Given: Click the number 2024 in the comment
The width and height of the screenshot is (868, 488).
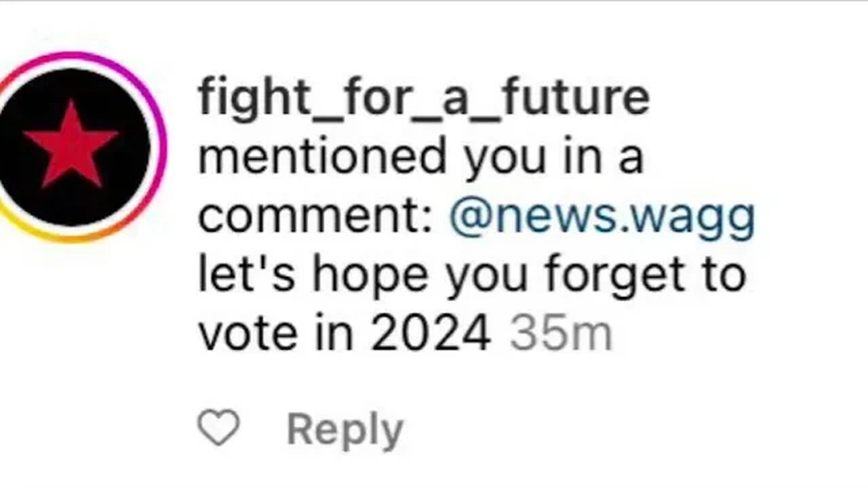Looking at the screenshot, I should coord(431,334).
